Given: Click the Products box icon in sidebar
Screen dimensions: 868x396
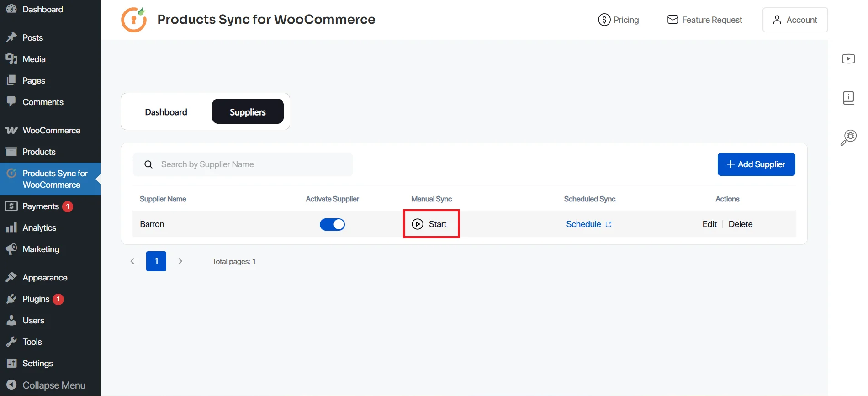Looking at the screenshot, I should (11, 152).
